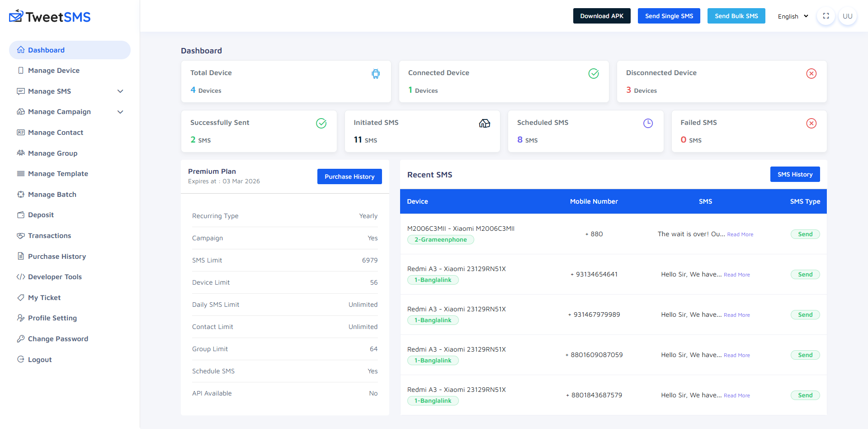Click the Send Bulk SMS button
868x429 pixels.
[x=736, y=16]
